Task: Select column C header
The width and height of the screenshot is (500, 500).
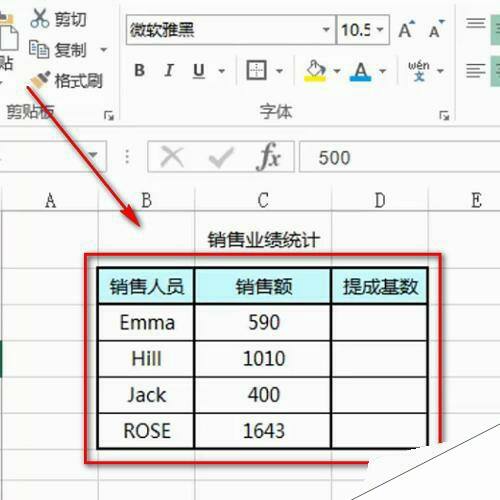Action: 263,200
